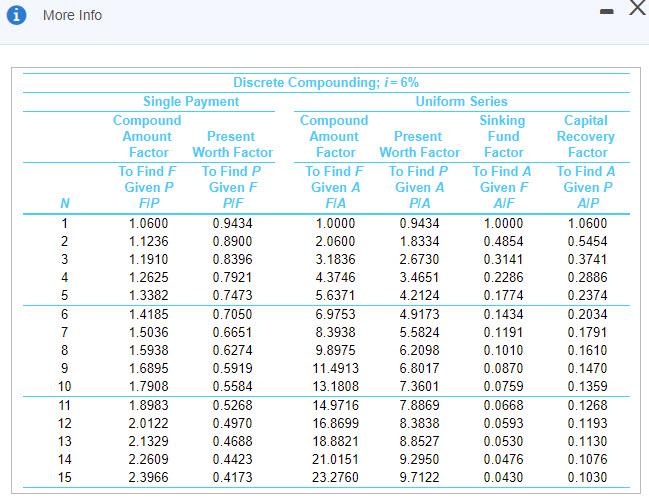Click the F/P column symbol

click(x=149, y=203)
